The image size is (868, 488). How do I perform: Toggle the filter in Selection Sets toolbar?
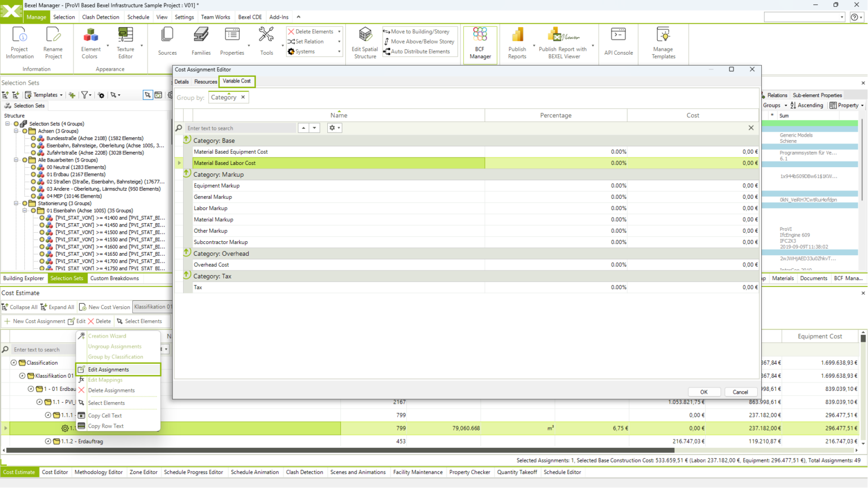point(84,94)
